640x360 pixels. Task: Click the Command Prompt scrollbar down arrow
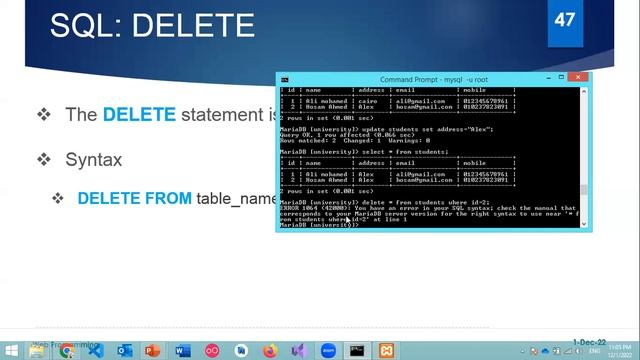tap(584, 223)
